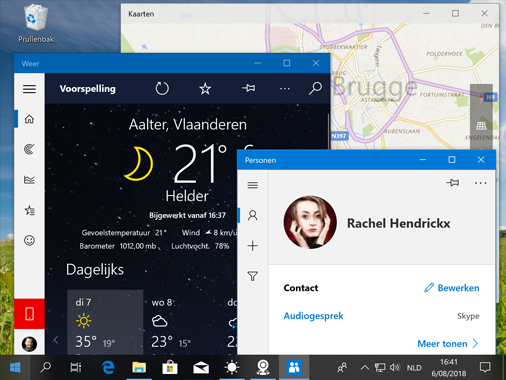
Task: Switch to Weer app on taskbar
Action: pyautogui.click(x=232, y=367)
